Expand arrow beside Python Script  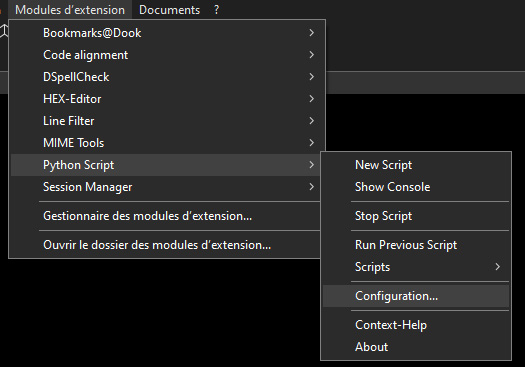[311, 165]
